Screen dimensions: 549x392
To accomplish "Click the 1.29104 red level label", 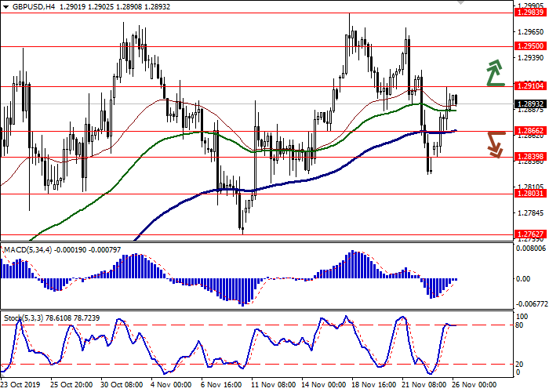I will point(531,86).
